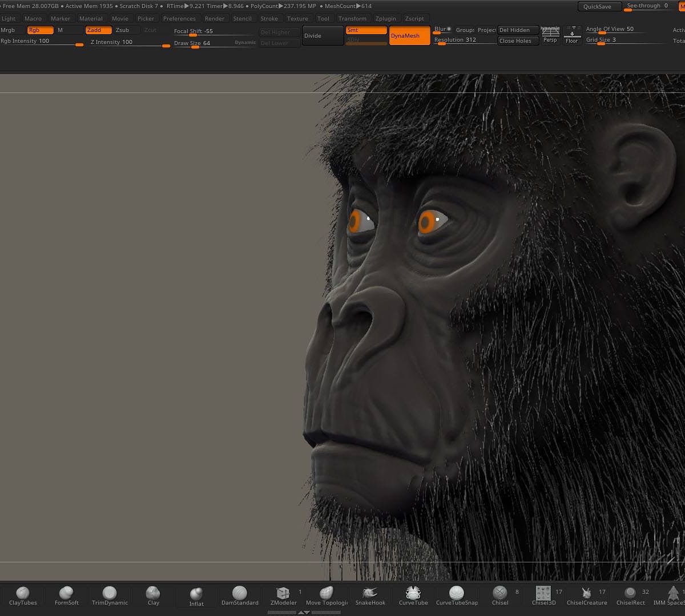Viewport: 685px width, 616px height.
Task: Pick the SnakeHook brush
Action: tap(370, 595)
